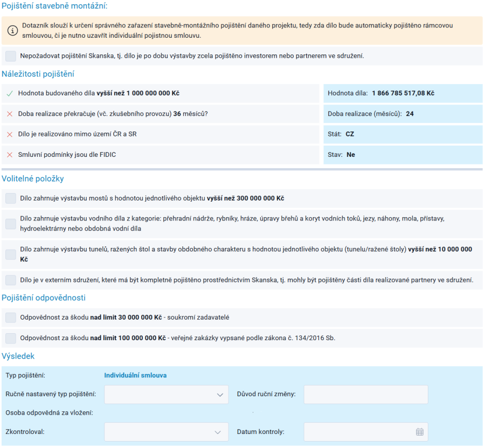The image size is (485, 448).
Task: Expand the Zkontroloval dropdown
Action: click(167, 432)
